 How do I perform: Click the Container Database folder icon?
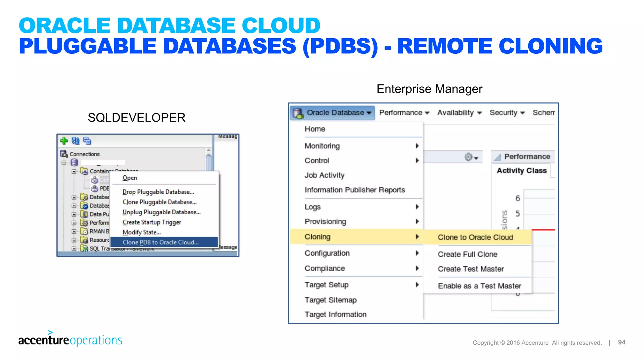point(84,171)
